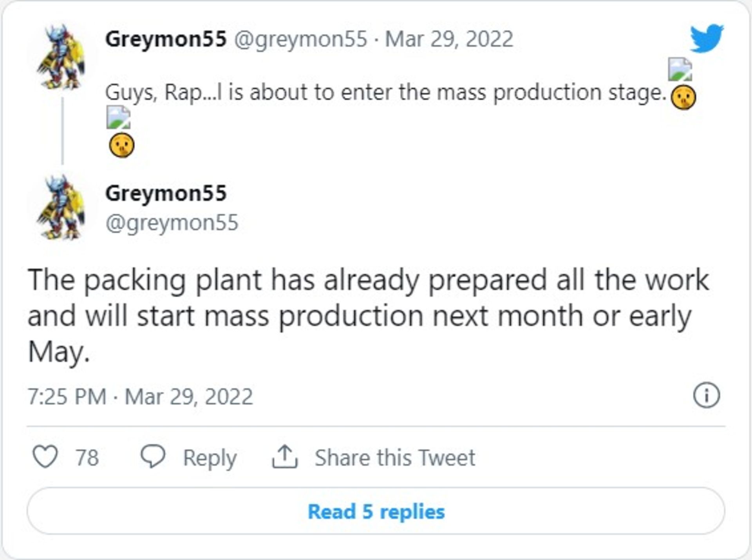The width and height of the screenshot is (752, 560).
Task: Click the share upload arrow icon
Action: [285, 457]
